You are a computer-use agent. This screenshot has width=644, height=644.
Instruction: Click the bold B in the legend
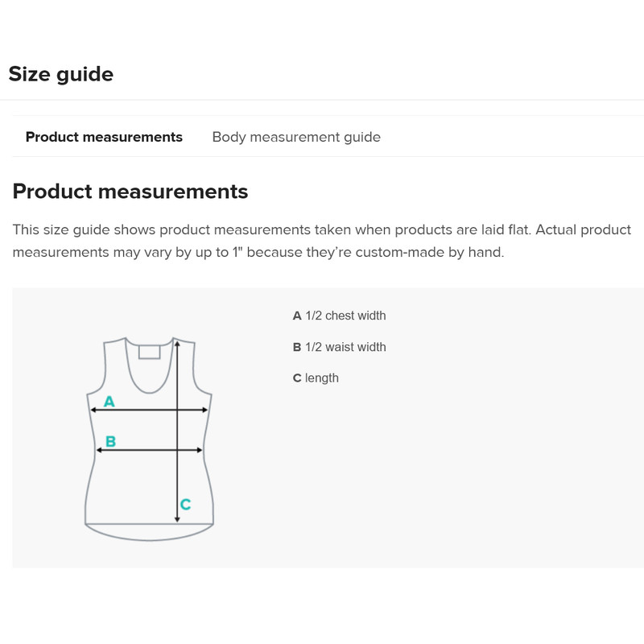tap(296, 347)
